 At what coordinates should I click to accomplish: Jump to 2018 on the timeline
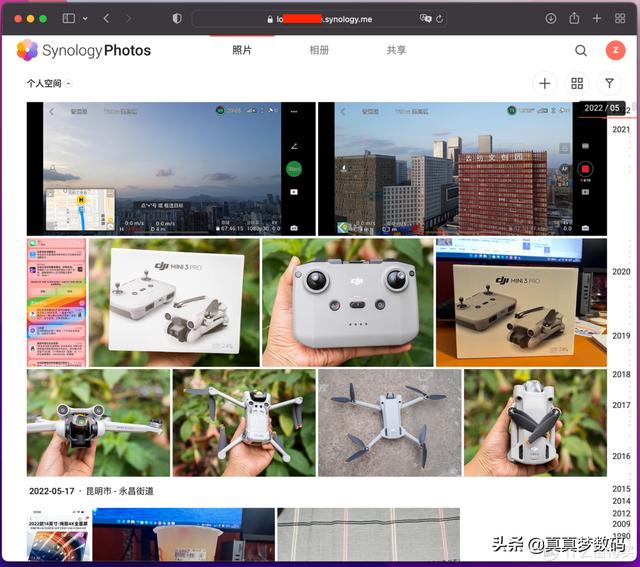[x=621, y=374]
